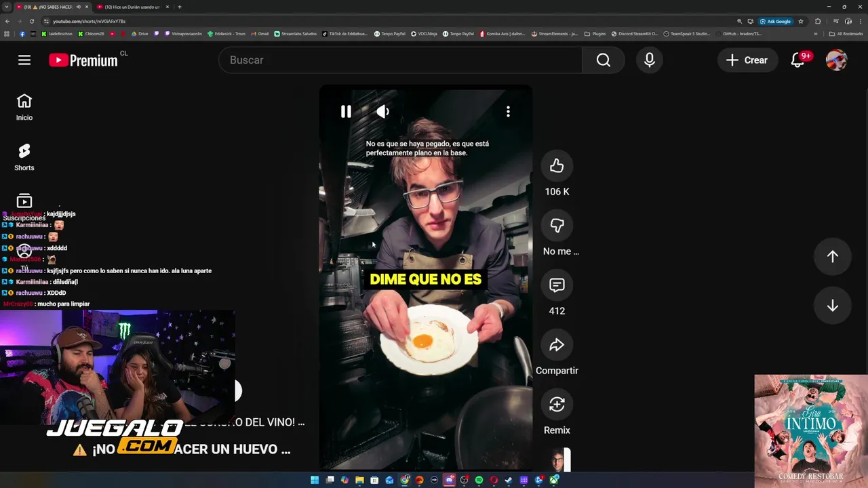Open the channel avatar below Remix
Viewport: 868px width, 488px height.
pyautogui.click(x=557, y=460)
